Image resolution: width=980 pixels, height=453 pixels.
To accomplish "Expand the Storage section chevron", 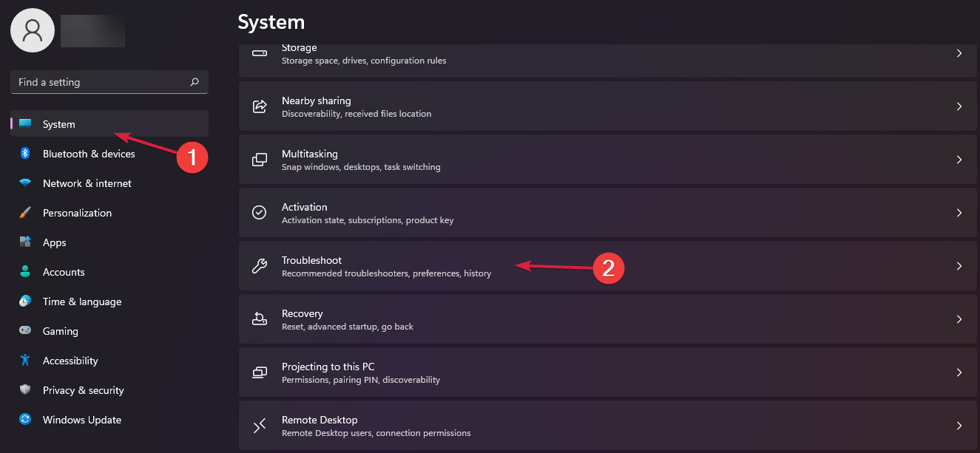I will pyautogui.click(x=959, y=53).
